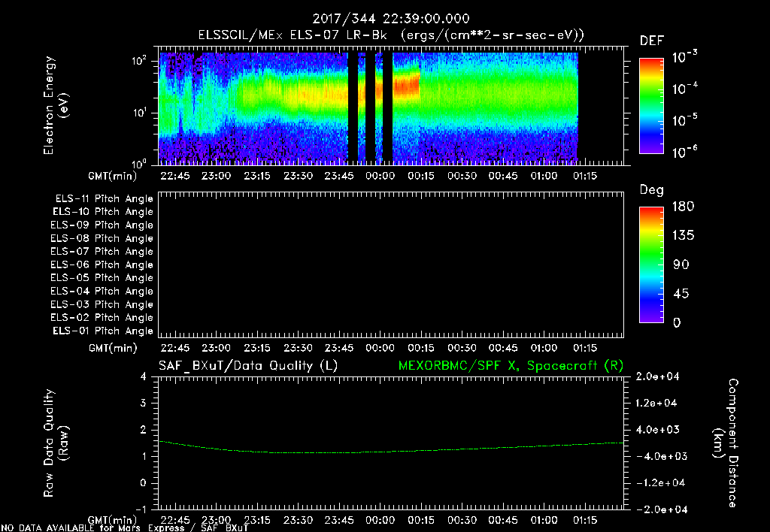Click the -2.0e+04 right axis value
The width and height of the screenshot is (770, 532).
click(x=662, y=509)
